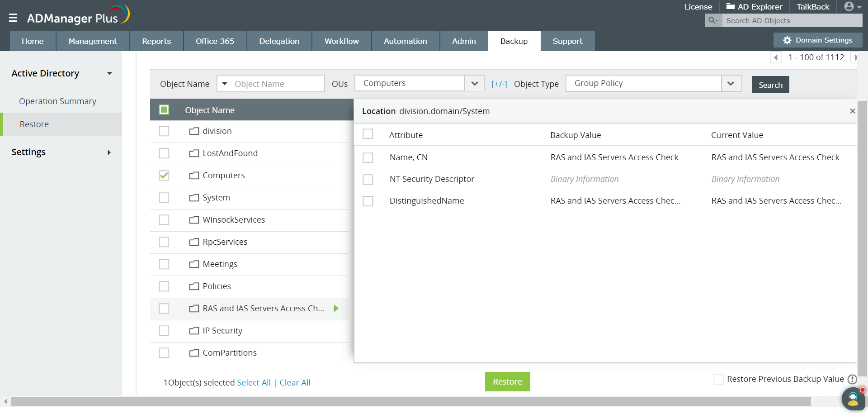Image resolution: width=868 pixels, height=414 pixels.
Task: Open the Object Name filter dropdown arrow
Action: pyautogui.click(x=225, y=84)
